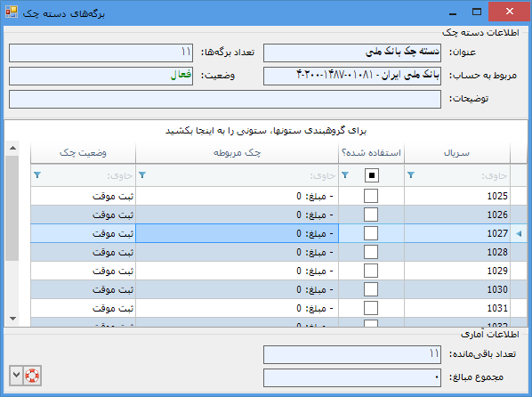Screen dimensions: 532x397
Task: Check the استفاده شده box for serial 1025
Action: [371, 196]
